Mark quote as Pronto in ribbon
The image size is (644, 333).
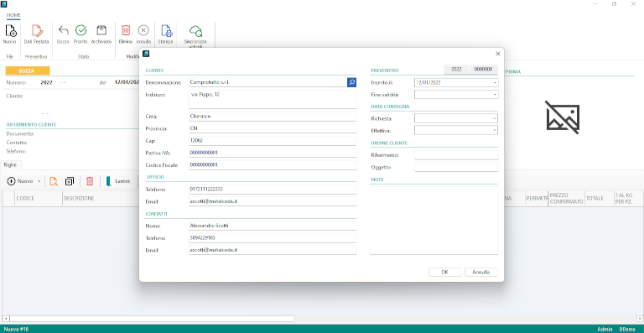click(x=80, y=30)
